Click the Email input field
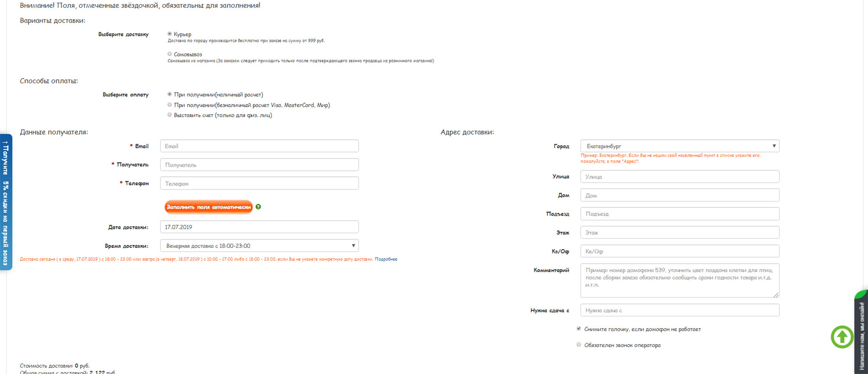The image size is (868, 374). coord(259,146)
